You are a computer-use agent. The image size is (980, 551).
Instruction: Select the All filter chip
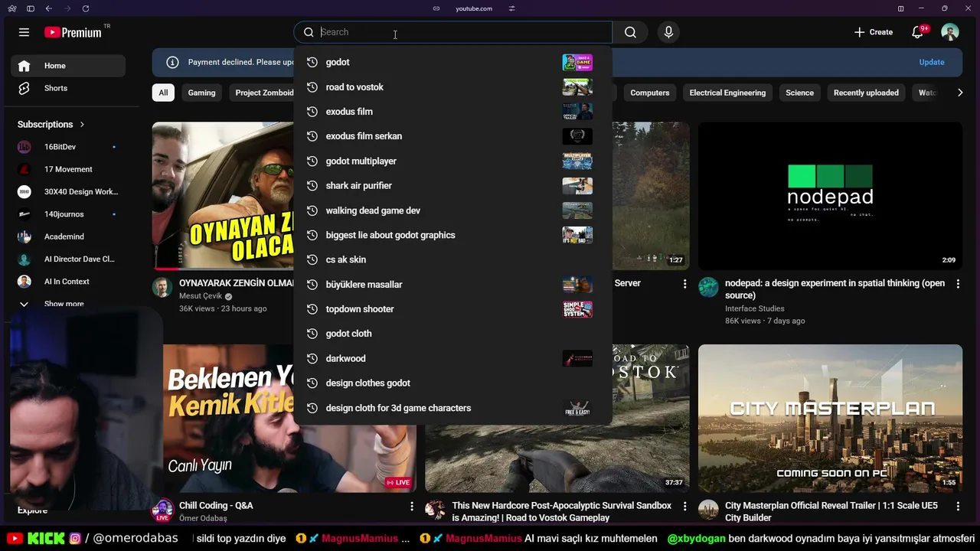pyautogui.click(x=163, y=93)
